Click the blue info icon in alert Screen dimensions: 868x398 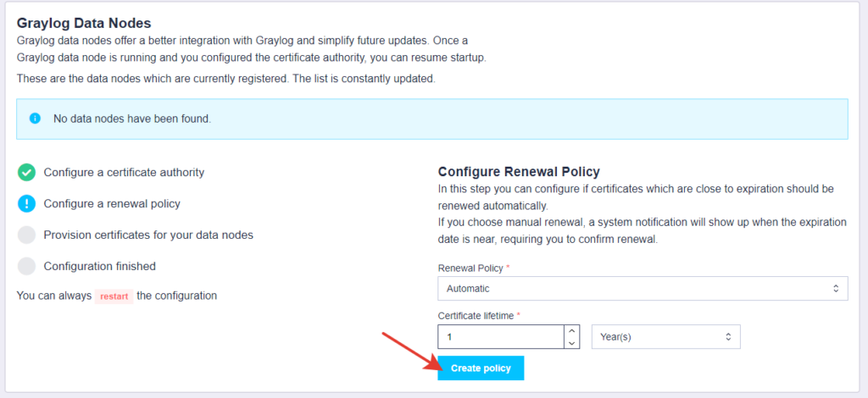point(35,119)
